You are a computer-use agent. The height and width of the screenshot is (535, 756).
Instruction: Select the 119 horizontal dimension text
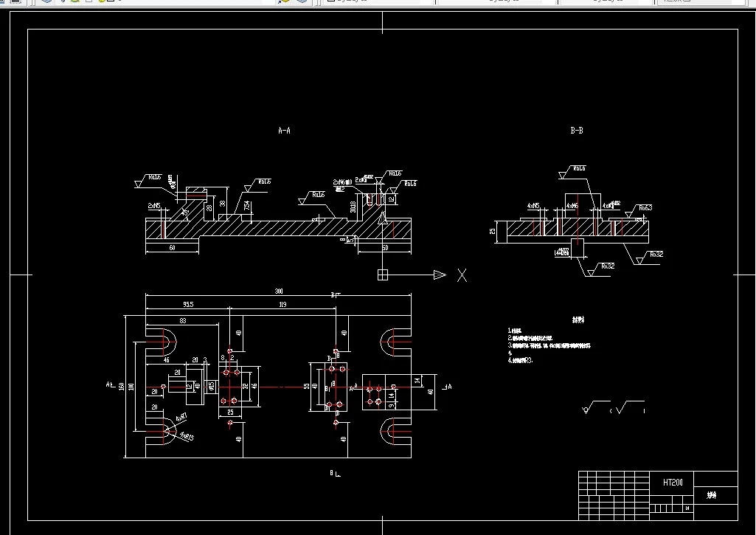point(282,305)
